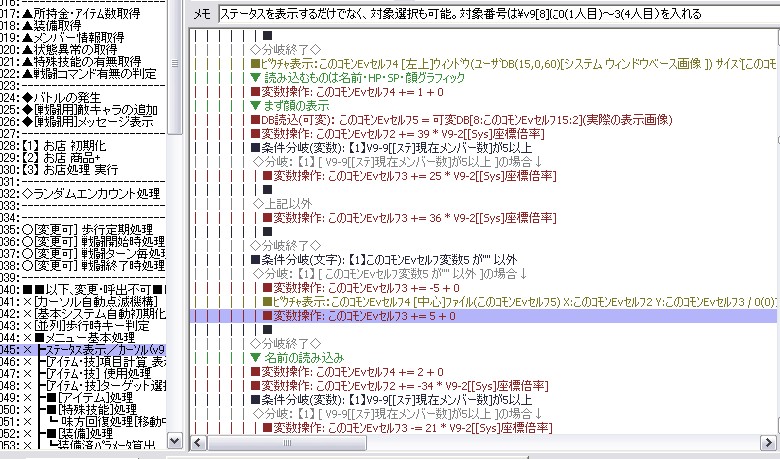780x459 pixels.
Task: Select list row 045 ステータス表示/カーソル
Action: pos(83,350)
